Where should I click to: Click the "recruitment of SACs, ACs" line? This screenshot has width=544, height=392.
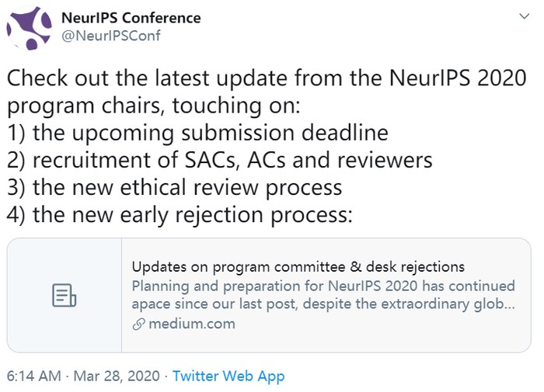[x=219, y=161]
